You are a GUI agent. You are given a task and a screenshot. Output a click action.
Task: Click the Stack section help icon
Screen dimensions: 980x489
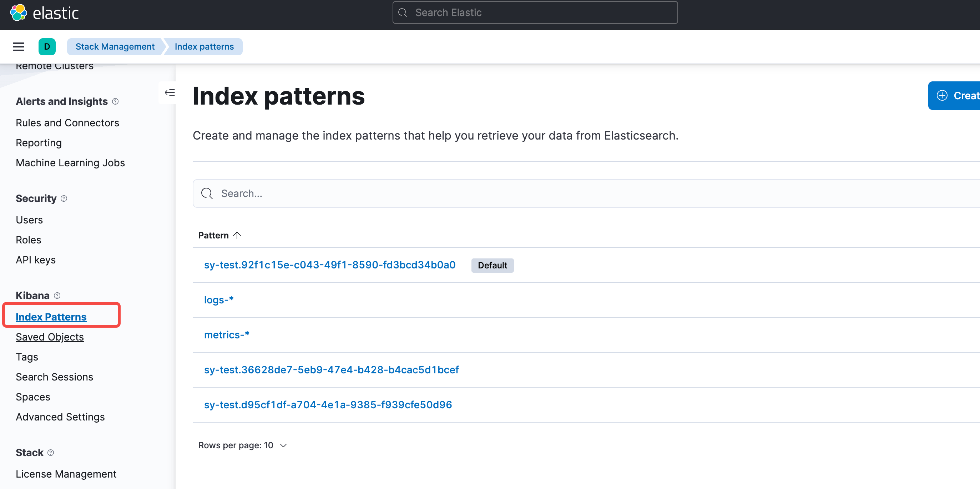pos(51,453)
